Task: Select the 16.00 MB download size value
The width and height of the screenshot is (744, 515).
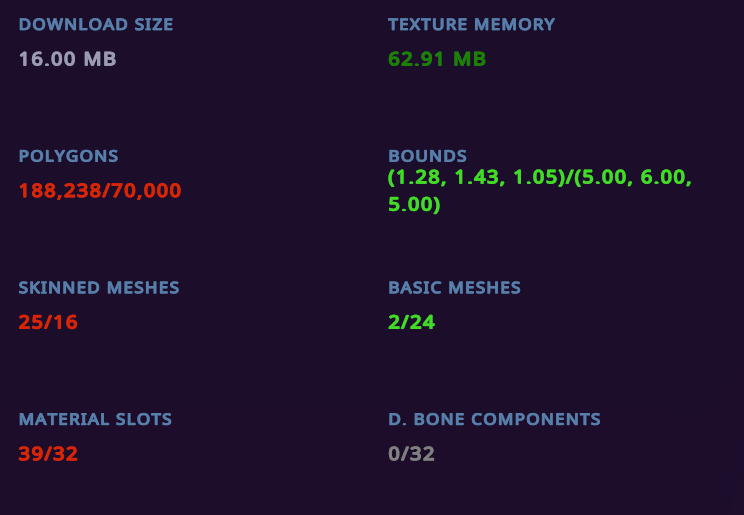Action: click(67, 59)
